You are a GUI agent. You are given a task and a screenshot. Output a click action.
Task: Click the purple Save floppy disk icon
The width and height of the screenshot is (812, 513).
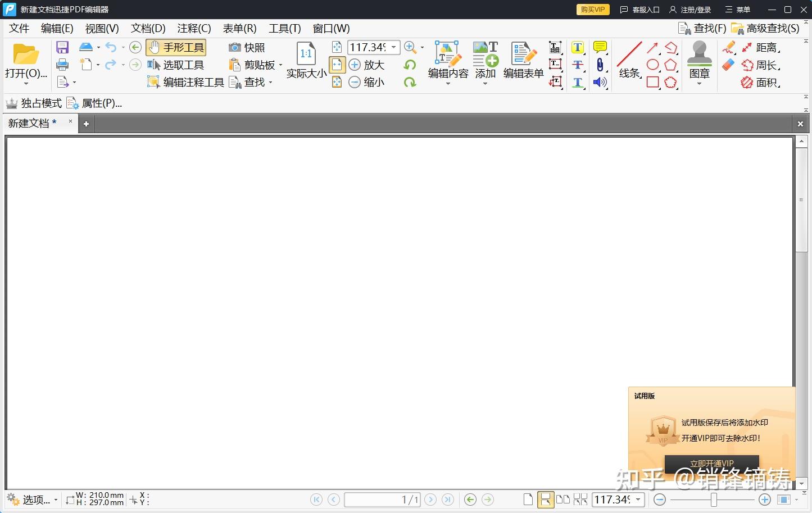pos(62,48)
